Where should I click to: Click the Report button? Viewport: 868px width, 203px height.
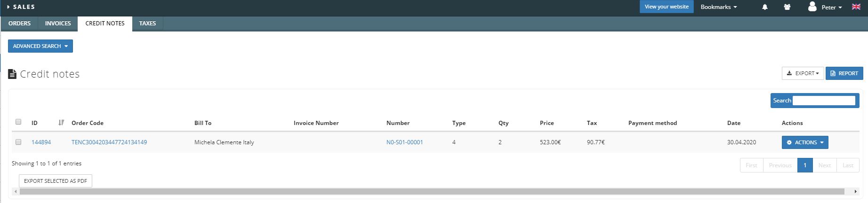(x=844, y=73)
